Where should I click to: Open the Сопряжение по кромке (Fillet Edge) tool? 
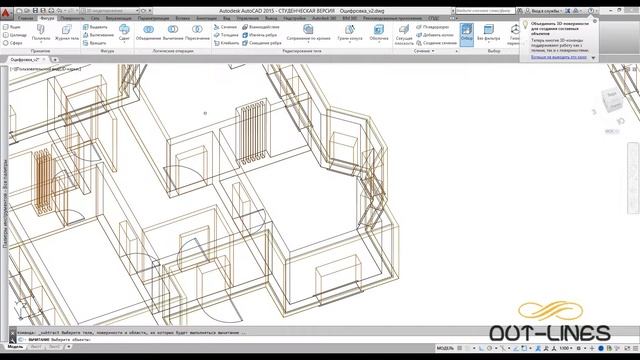(x=308, y=32)
